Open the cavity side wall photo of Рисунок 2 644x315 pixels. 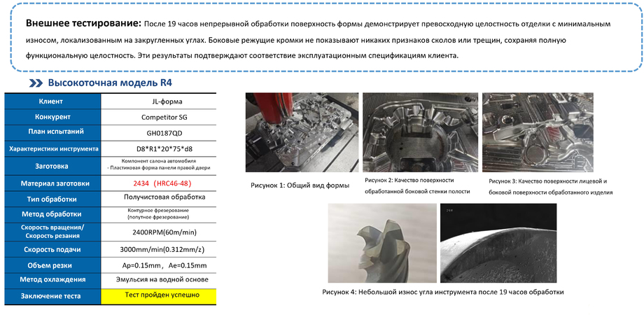tap(421, 132)
